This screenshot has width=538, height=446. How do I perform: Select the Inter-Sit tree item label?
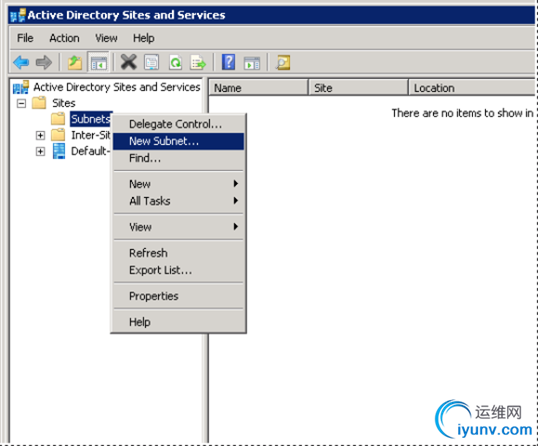pyautogui.click(x=91, y=135)
